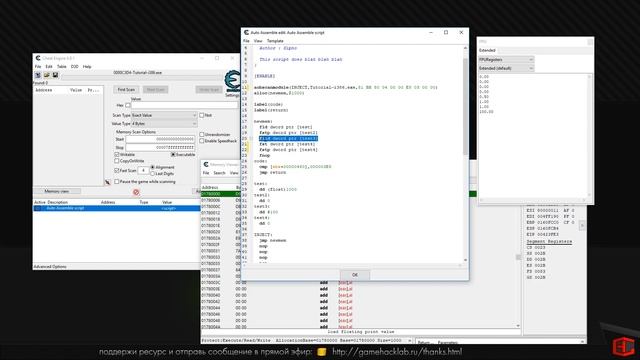The height and width of the screenshot is (360, 640).
Task: Click the Description column header
Action: pyautogui.click(x=58, y=202)
